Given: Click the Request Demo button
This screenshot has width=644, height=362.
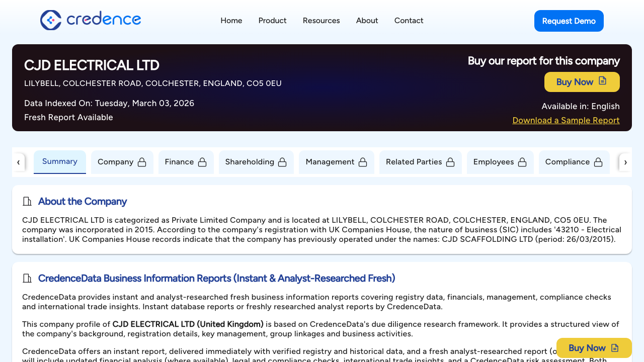Looking at the screenshot, I should pyautogui.click(x=569, y=21).
